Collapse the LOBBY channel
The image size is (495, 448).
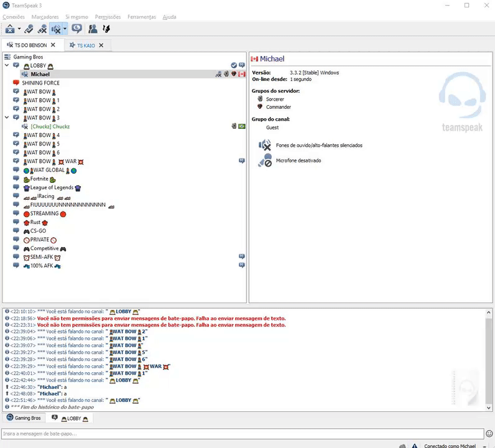tap(7, 65)
